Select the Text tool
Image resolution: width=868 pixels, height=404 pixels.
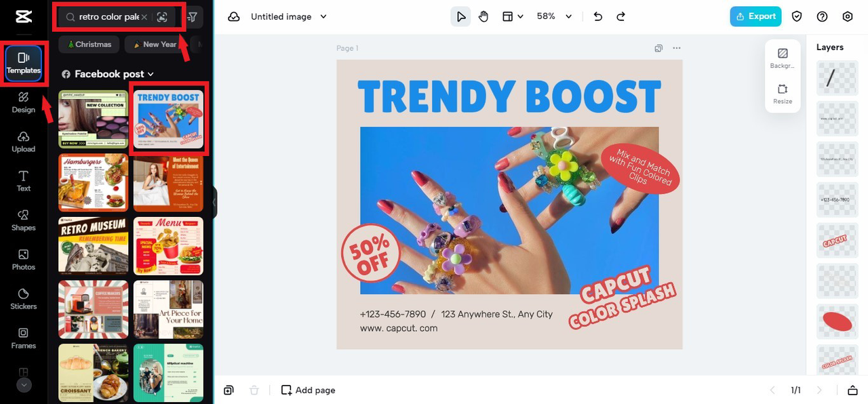23,181
